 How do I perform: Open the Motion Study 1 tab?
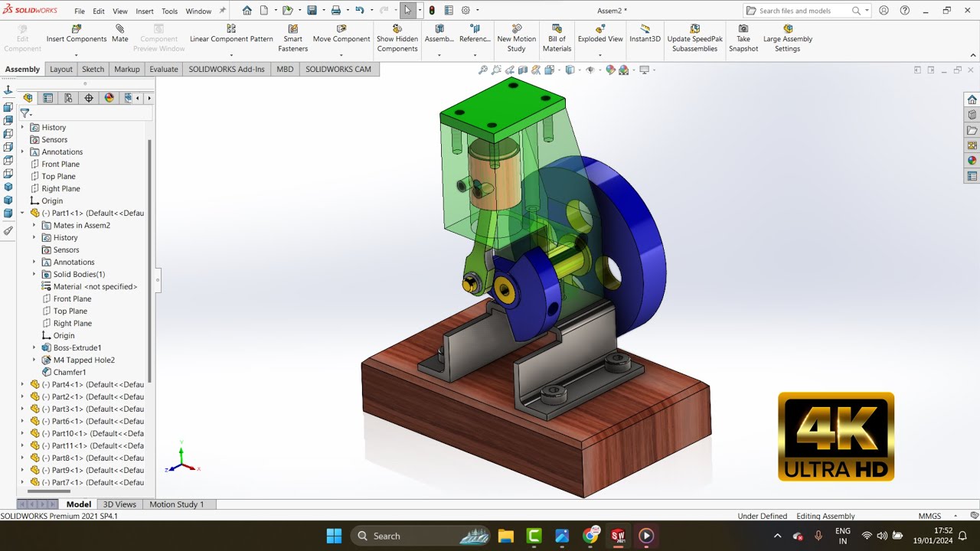click(x=177, y=504)
